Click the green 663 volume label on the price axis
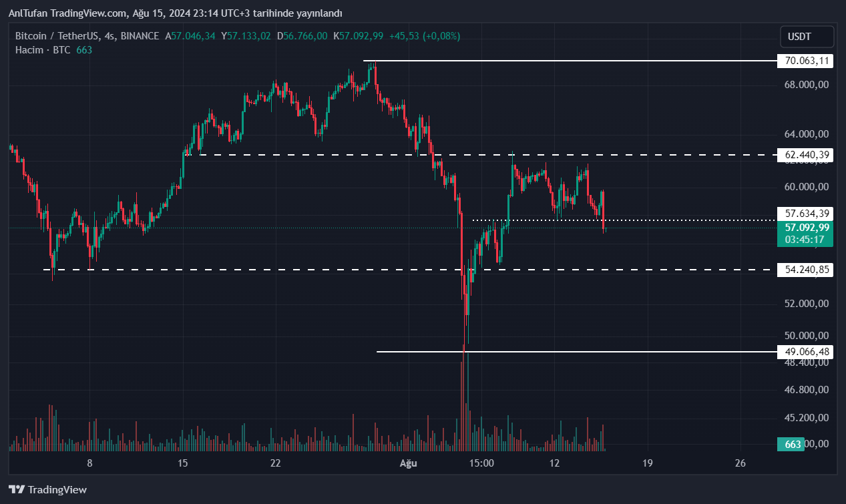This screenshot has height=504, width=846. click(x=793, y=444)
